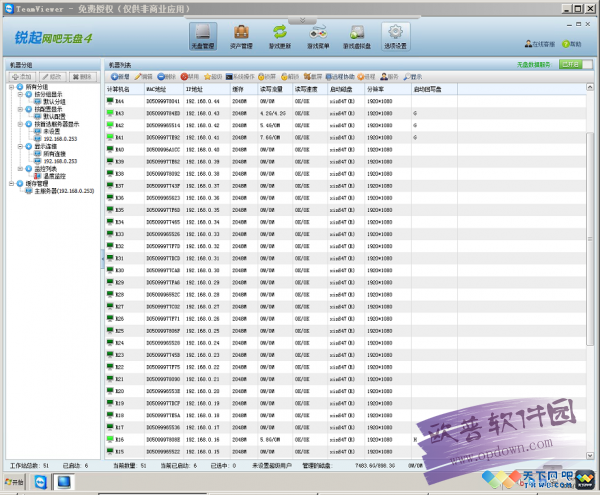This screenshot has width=600, height=495.
Task: Sort by the IP地址 column header
Action: click(x=207, y=89)
